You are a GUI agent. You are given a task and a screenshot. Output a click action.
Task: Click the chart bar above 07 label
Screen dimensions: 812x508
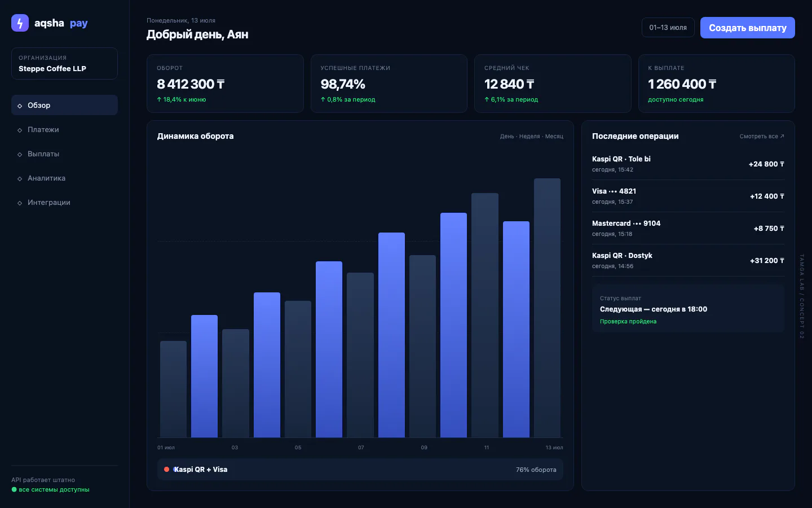360,355
